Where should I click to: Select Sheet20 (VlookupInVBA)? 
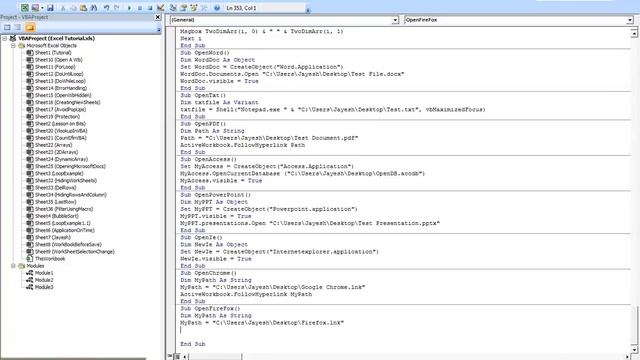pos(61,131)
